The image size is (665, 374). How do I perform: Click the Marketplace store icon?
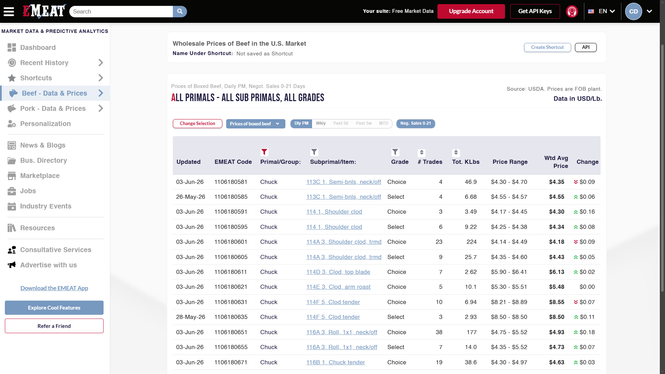click(12, 176)
